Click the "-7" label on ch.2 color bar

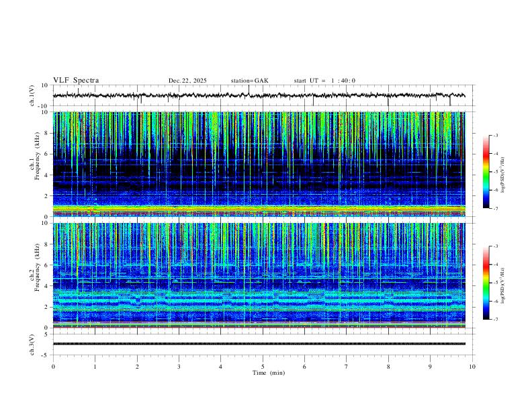pyautogui.click(x=496, y=320)
